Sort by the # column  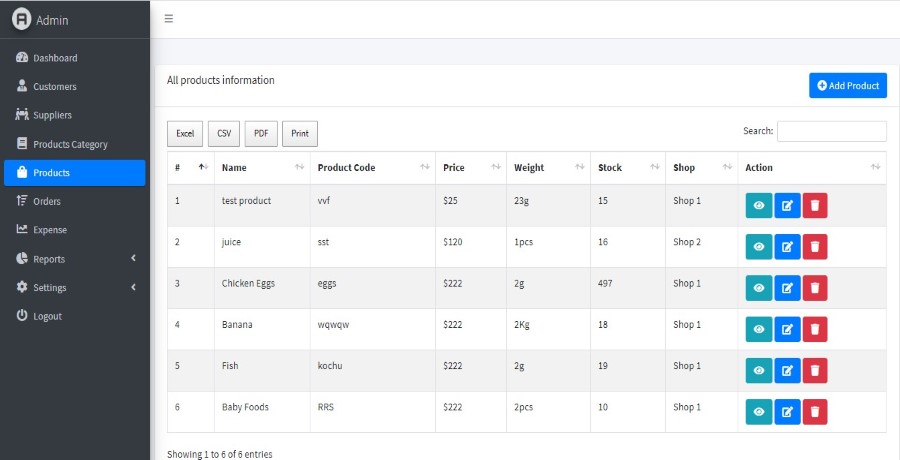coord(191,168)
